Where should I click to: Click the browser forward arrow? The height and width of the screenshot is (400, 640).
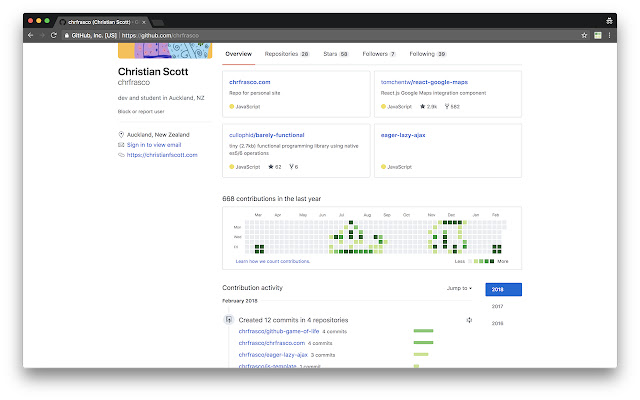pos(42,36)
